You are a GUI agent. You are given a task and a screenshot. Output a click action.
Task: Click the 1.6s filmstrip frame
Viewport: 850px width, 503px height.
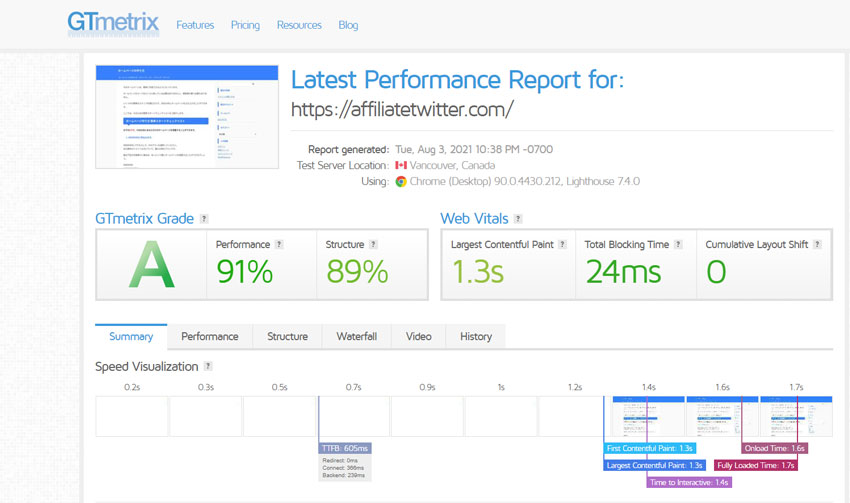(722, 416)
